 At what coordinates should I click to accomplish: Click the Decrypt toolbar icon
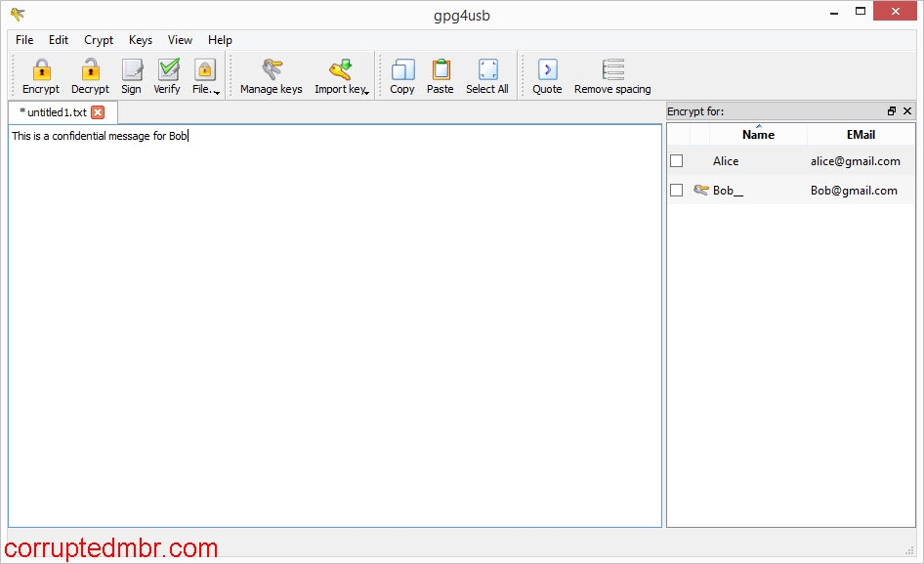[89, 68]
